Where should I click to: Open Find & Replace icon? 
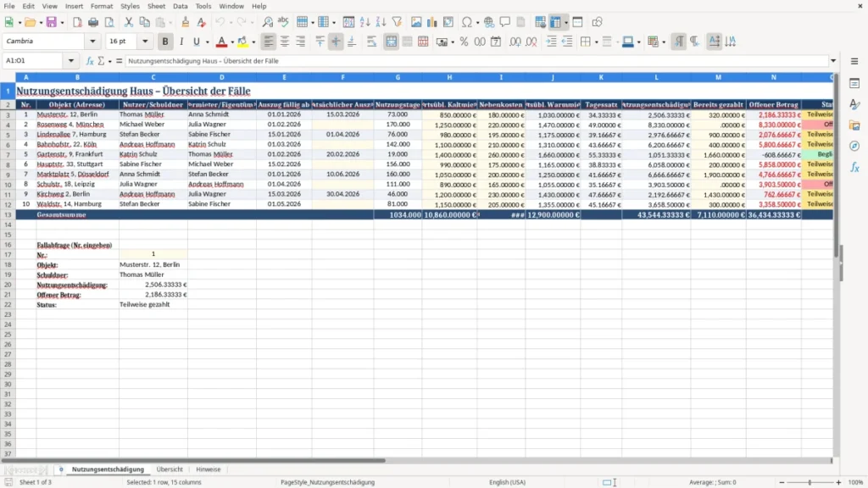click(267, 22)
